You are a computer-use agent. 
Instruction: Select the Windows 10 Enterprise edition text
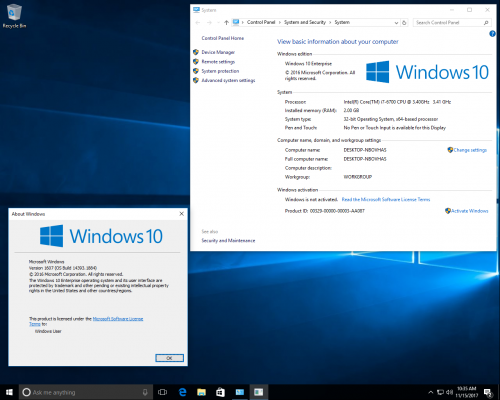[x=308, y=63]
